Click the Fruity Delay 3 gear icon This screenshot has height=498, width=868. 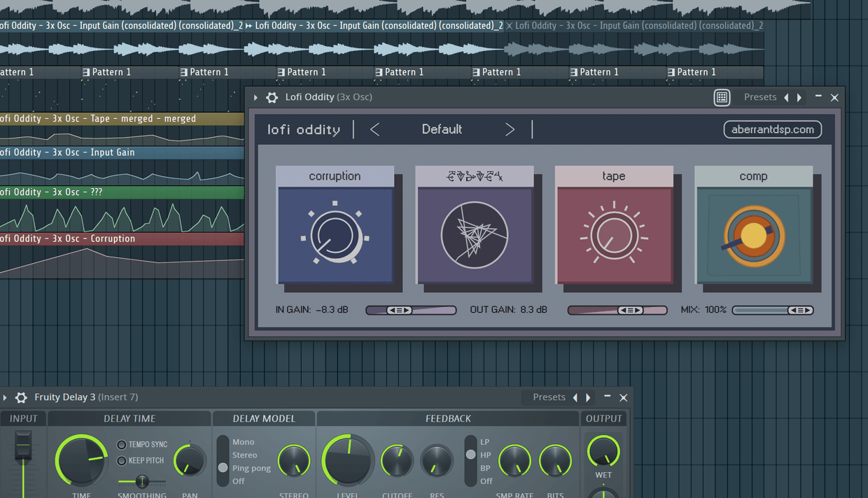coord(21,397)
